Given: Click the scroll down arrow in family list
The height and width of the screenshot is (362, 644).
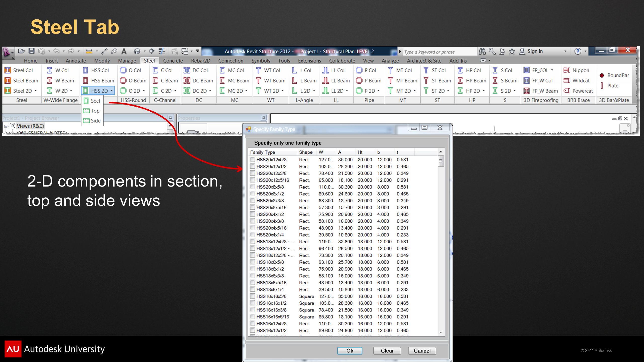Looking at the screenshot, I should coord(441,332).
